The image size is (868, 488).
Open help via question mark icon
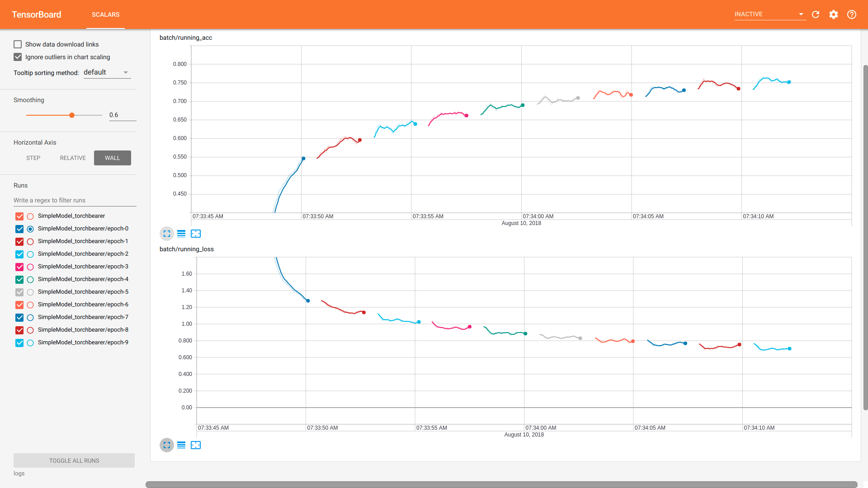pos(852,14)
